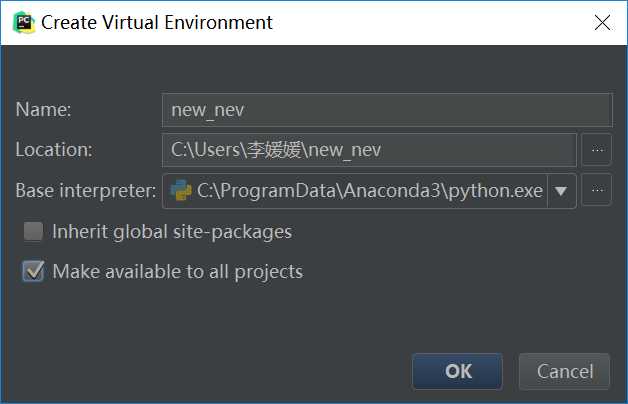The image size is (628, 404).
Task: Click inside the Location path field
Action: point(369,150)
